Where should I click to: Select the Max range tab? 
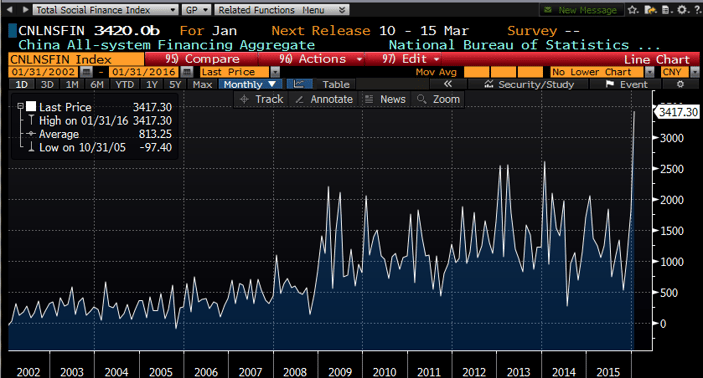[x=202, y=84]
